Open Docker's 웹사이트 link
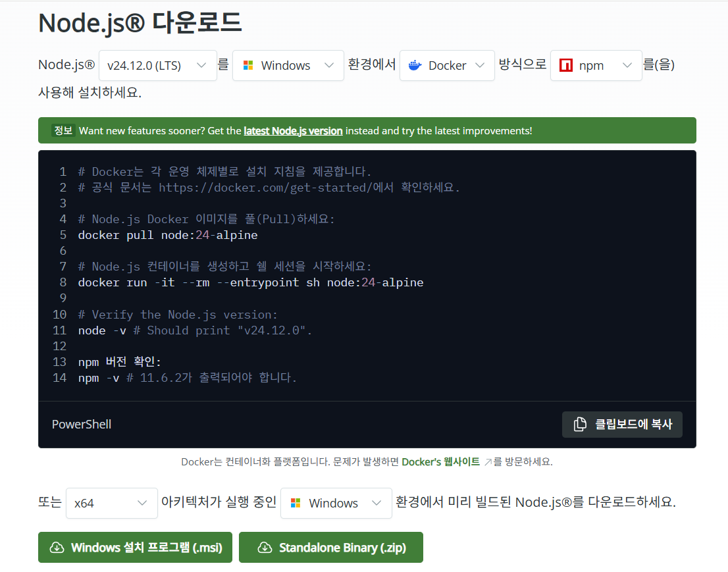728x572 pixels. point(440,462)
